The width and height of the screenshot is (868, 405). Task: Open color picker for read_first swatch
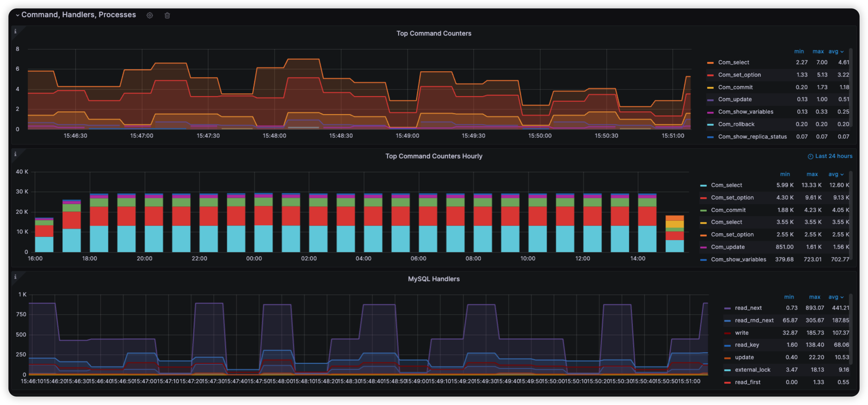727,382
